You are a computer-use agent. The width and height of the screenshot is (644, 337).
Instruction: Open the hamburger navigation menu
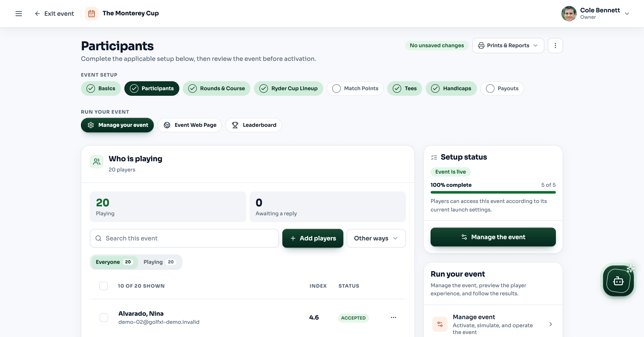click(x=19, y=13)
